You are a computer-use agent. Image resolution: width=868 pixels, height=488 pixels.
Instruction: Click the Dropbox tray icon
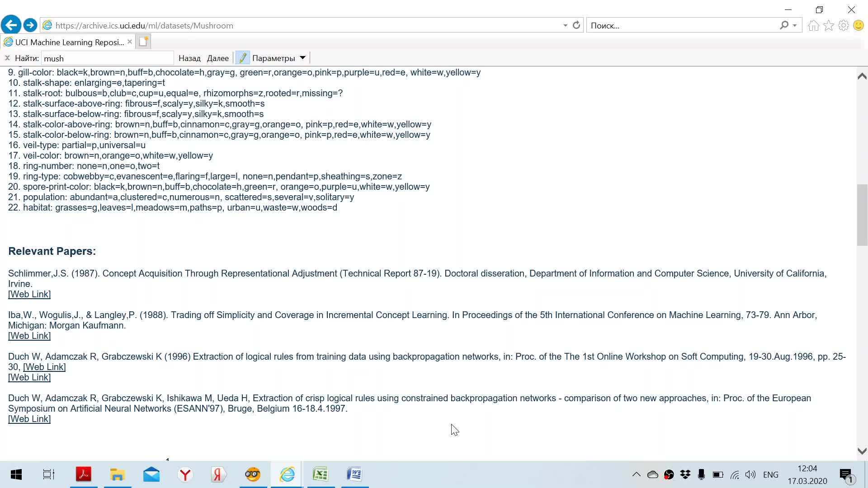[685, 474]
